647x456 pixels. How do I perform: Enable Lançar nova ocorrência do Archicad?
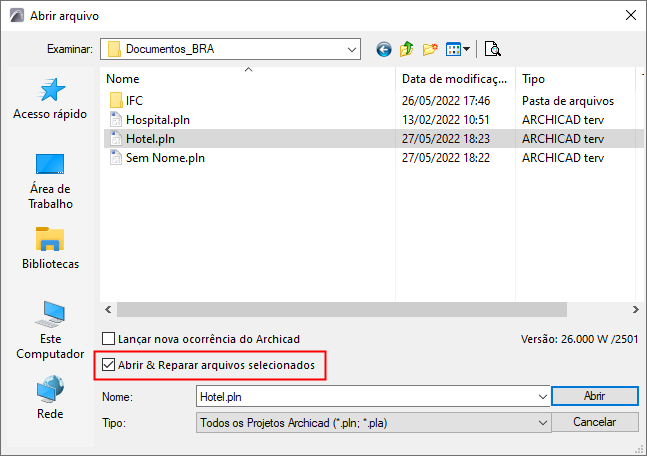point(109,339)
